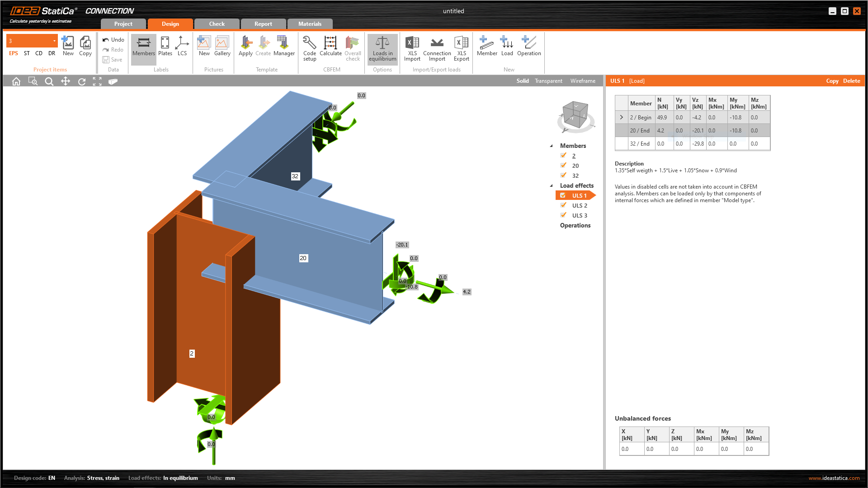Add a new Operation
The width and height of the screenshot is (868, 488).
coord(529,47)
